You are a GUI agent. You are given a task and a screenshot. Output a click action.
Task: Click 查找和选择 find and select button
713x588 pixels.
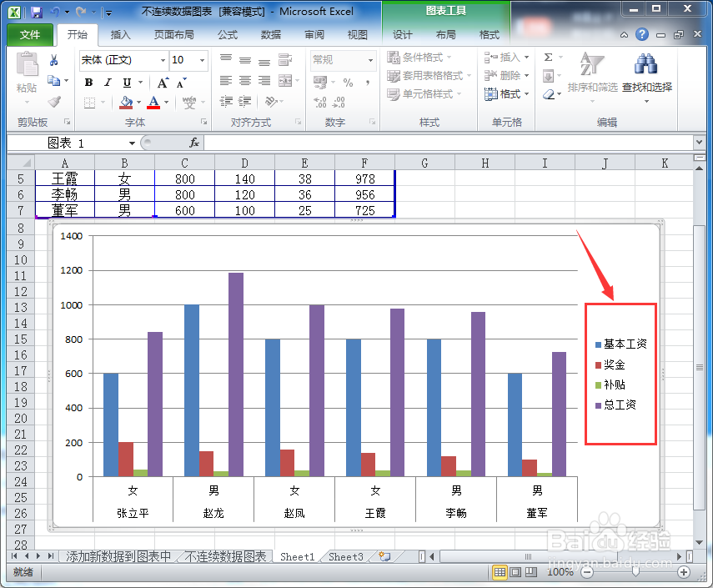pyautogui.click(x=646, y=76)
